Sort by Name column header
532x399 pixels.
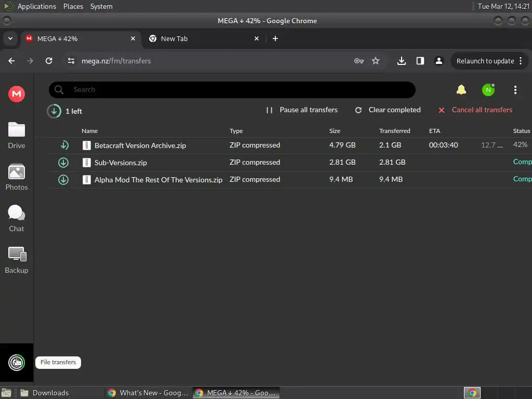pos(89,131)
